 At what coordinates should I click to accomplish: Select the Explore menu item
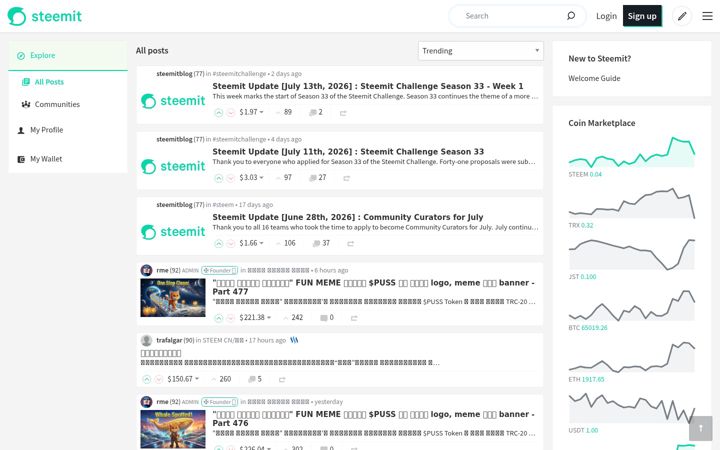click(68, 56)
